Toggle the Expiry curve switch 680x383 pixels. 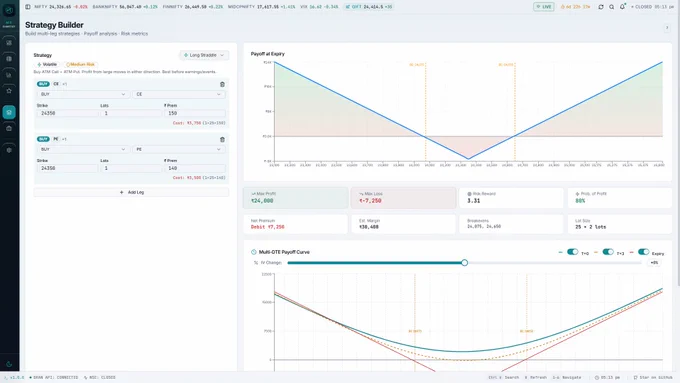click(644, 252)
